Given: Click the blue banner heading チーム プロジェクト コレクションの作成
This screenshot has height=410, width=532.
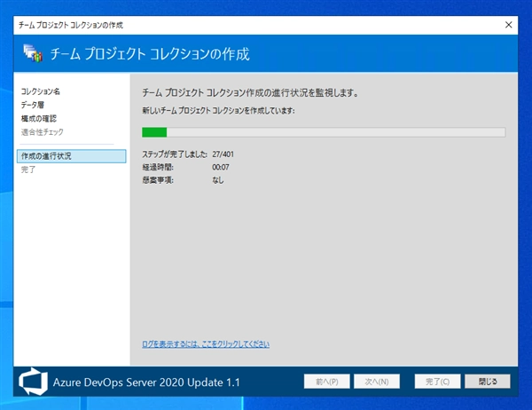Looking at the screenshot, I should click(150, 54).
